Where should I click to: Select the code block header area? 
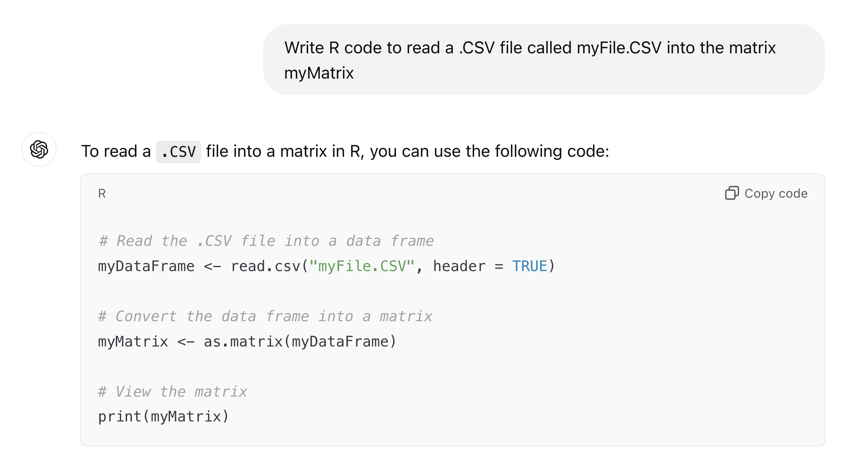click(441, 193)
